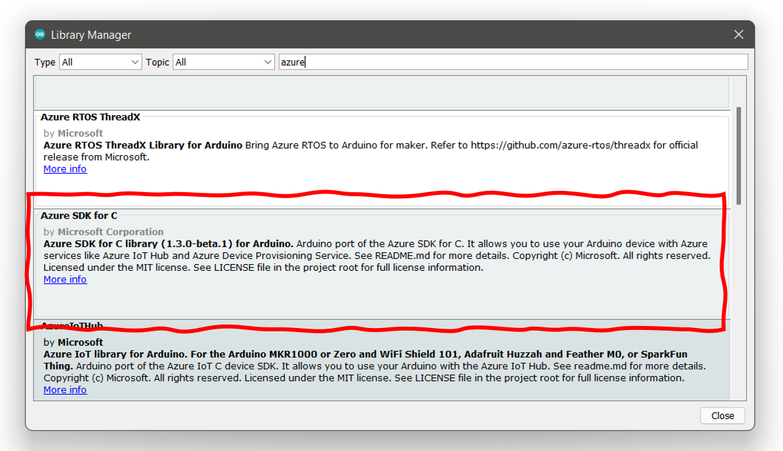Click the vertical scrollbar thumb of library list

coord(739,155)
